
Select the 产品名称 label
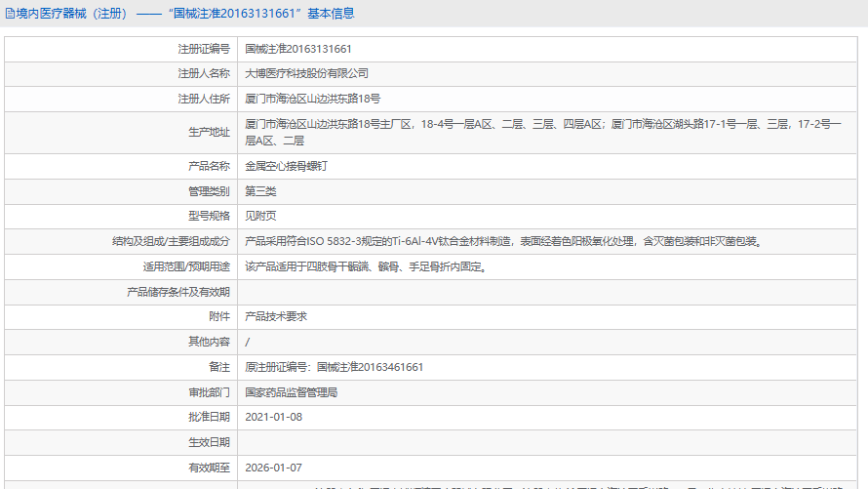click(x=209, y=166)
